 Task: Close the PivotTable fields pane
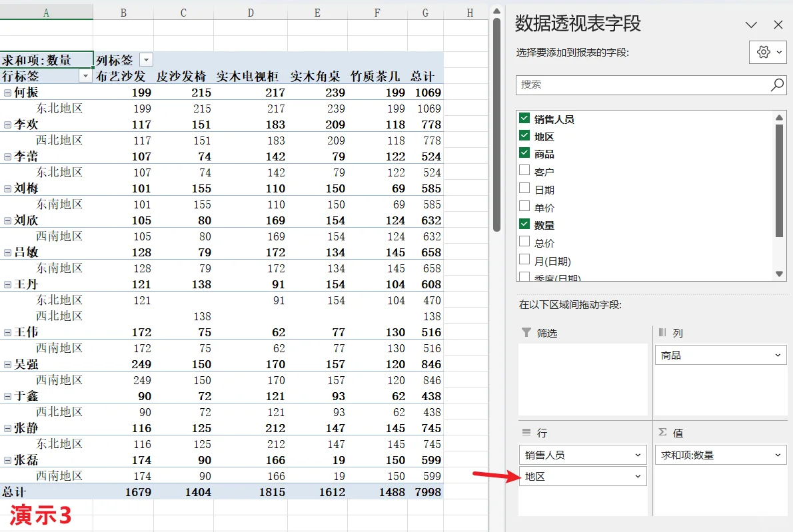tap(778, 24)
